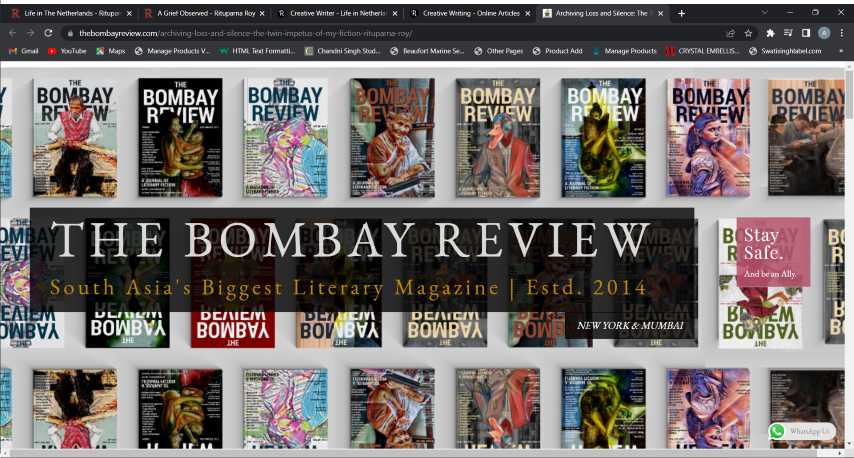Show more bookmarks with the overflow chevron
Screen dimensions: 854x458
coord(841,51)
